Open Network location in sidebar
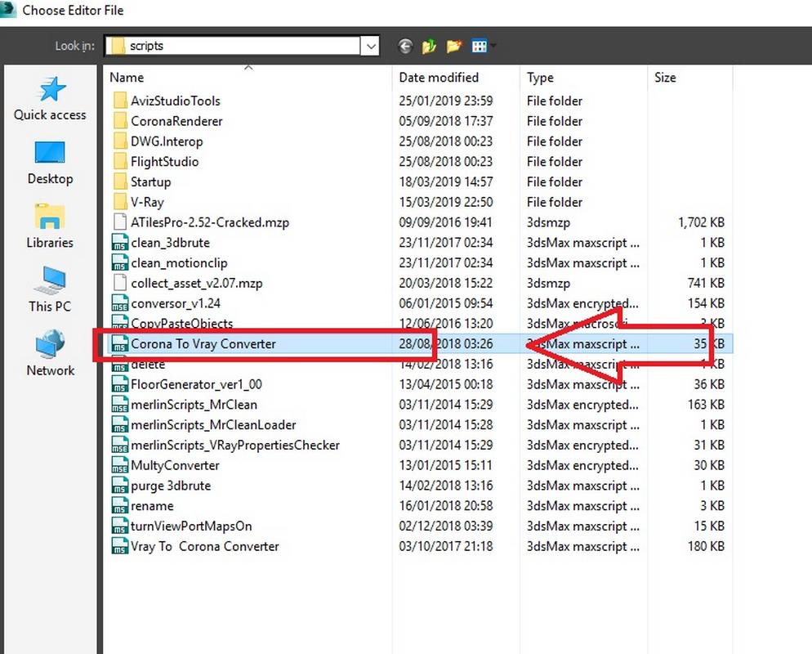This screenshot has height=654, width=812. pos(50,354)
